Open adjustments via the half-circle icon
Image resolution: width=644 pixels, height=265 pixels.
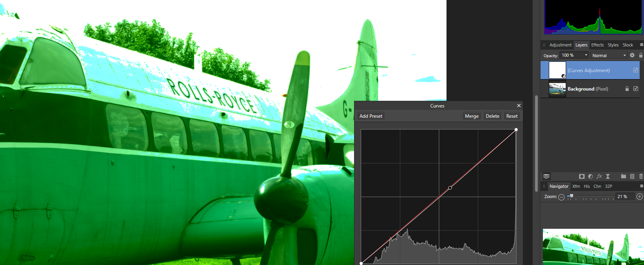[x=590, y=176]
